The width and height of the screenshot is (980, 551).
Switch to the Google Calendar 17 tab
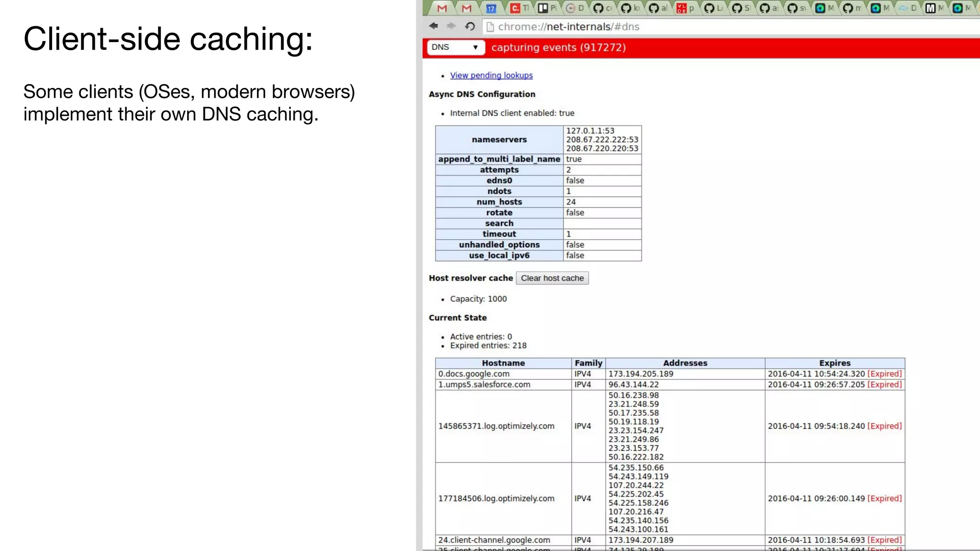491,8
